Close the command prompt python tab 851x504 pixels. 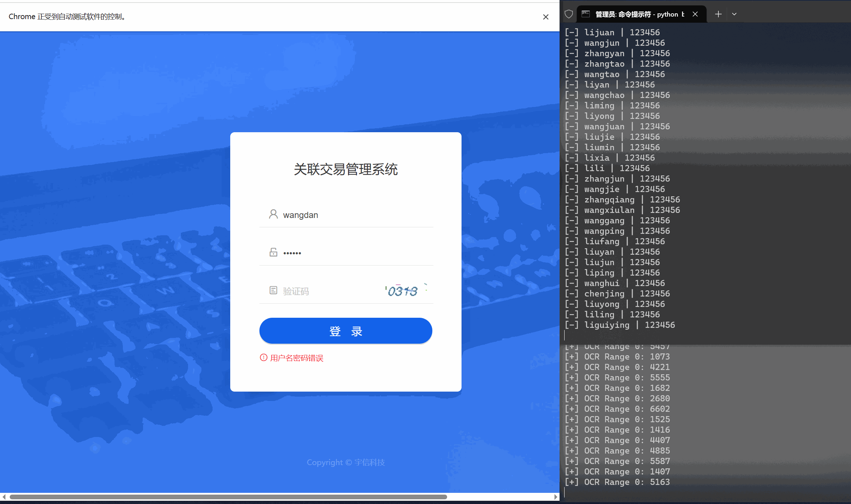(695, 14)
